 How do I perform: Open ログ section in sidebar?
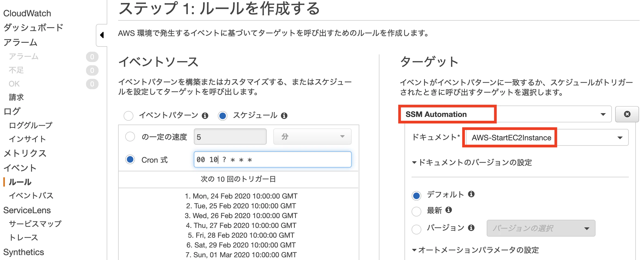12,111
